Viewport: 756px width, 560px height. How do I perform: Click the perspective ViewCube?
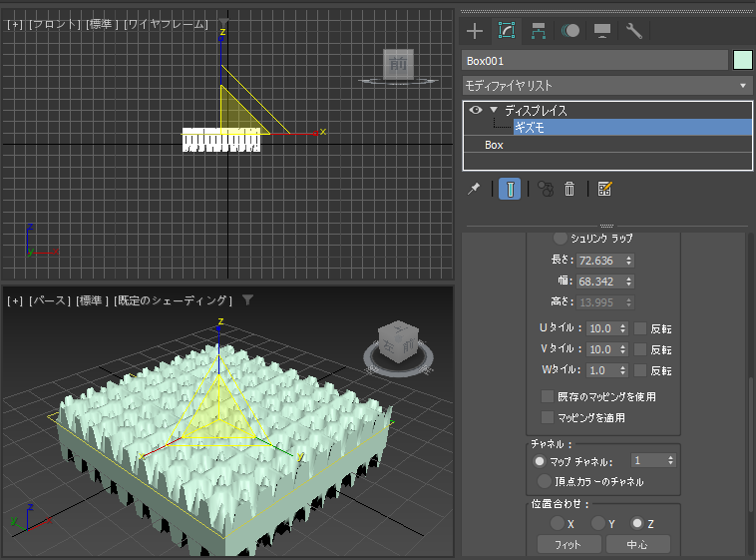click(398, 340)
